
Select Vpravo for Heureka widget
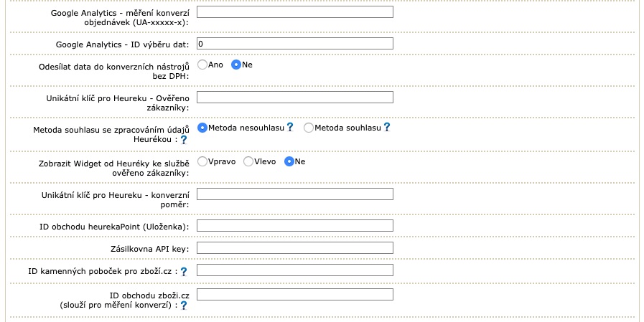[x=202, y=161]
